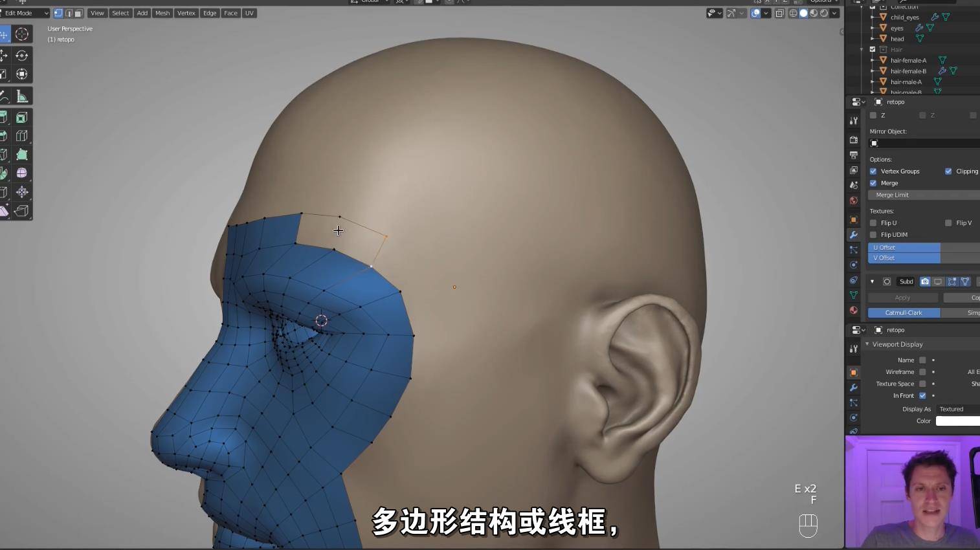Open the World properties globe tab
The width and height of the screenshot is (980, 550).
[854, 201]
